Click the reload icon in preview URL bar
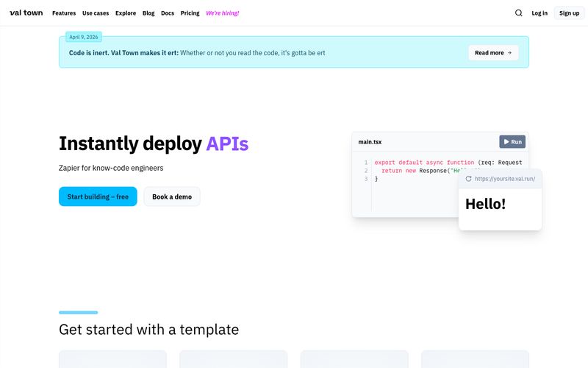588x368 pixels. click(468, 179)
